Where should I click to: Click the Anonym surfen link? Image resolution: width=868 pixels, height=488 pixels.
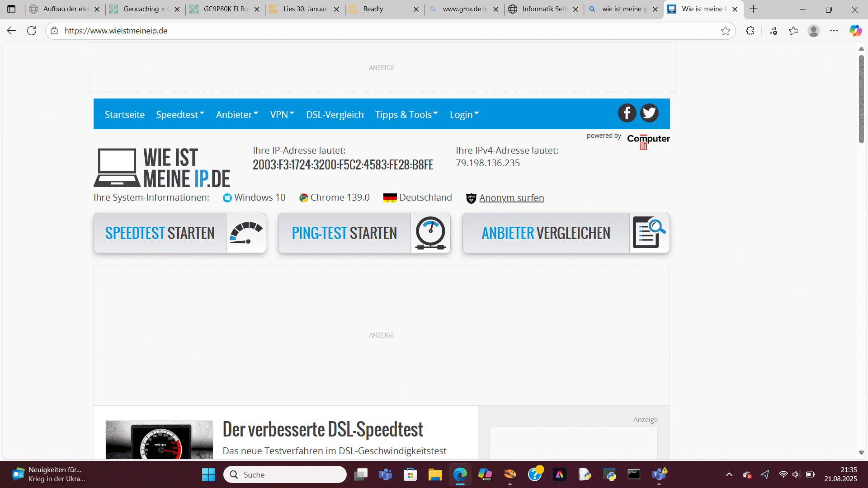point(511,198)
